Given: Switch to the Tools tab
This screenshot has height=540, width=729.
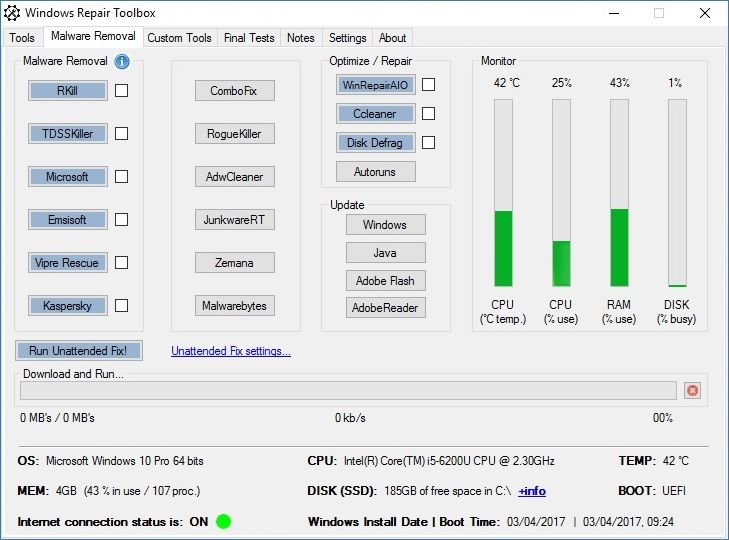Looking at the screenshot, I should [22, 38].
